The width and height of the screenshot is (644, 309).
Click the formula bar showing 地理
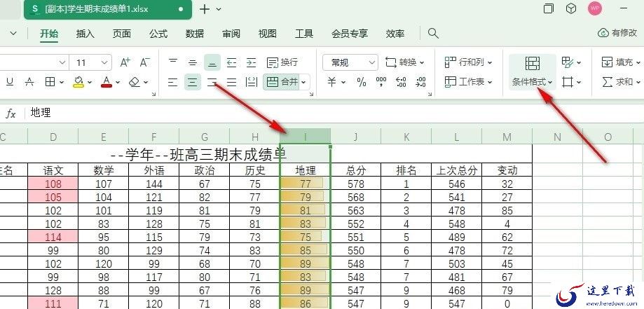pyautogui.click(x=334, y=114)
